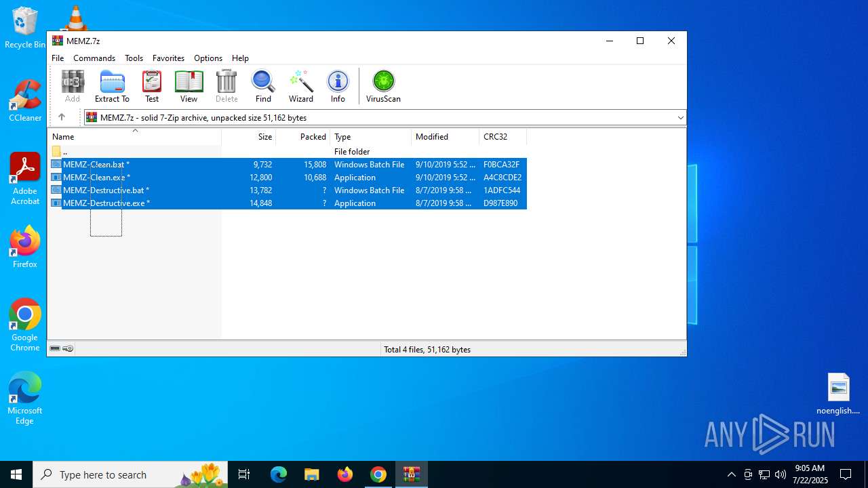Sort by Packed column header
868x488 pixels.
click(303, 137)
